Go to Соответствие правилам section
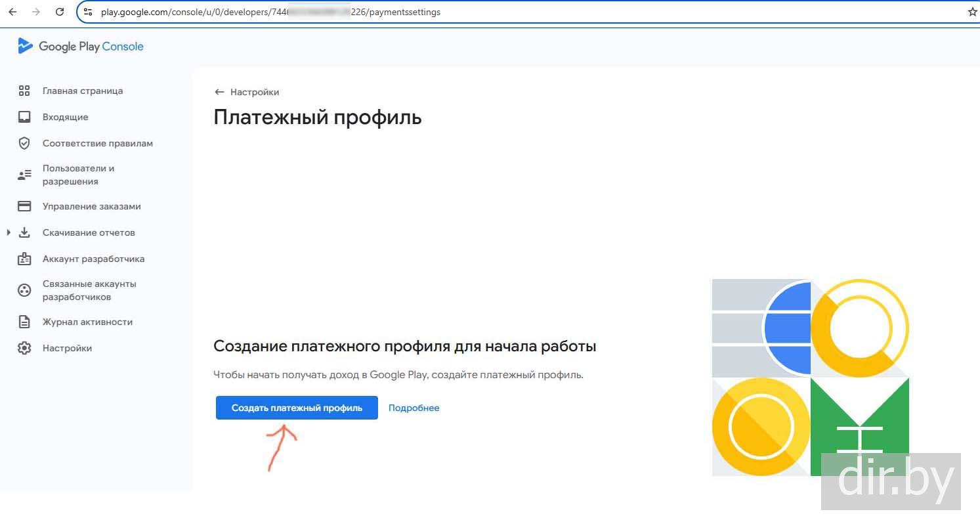980x520 pixels. coord(98,143)
